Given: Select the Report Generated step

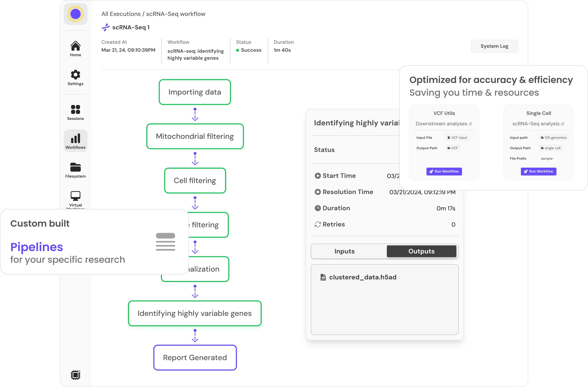Looking at the screenshot, I should [x=195, y=358].
